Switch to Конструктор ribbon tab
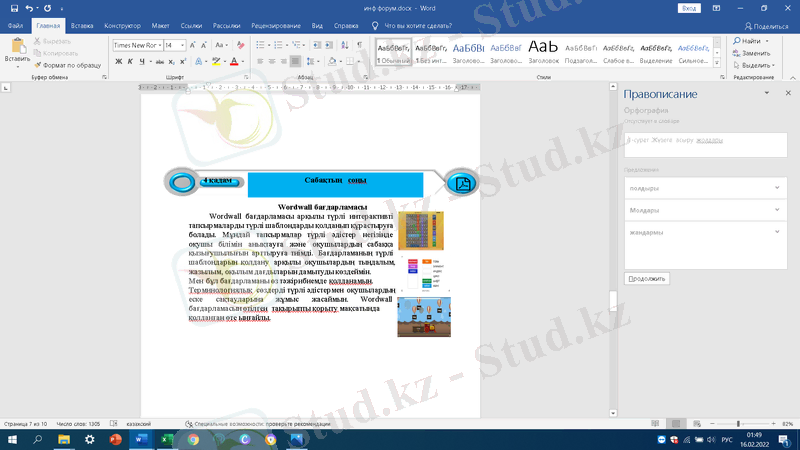800x450 pixels. tap(122, 26)
